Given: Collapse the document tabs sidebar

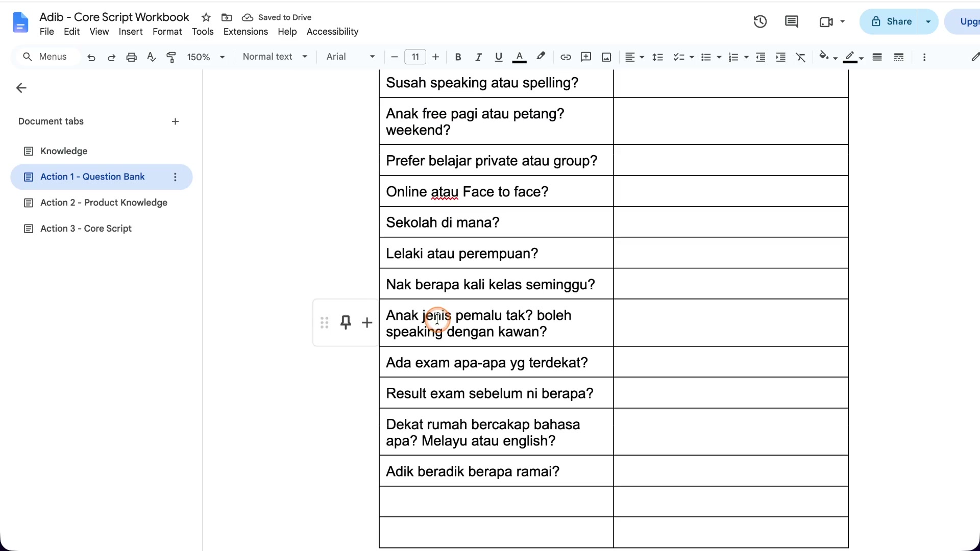Looking at the screenshot, I should click(x=21, y=88).
